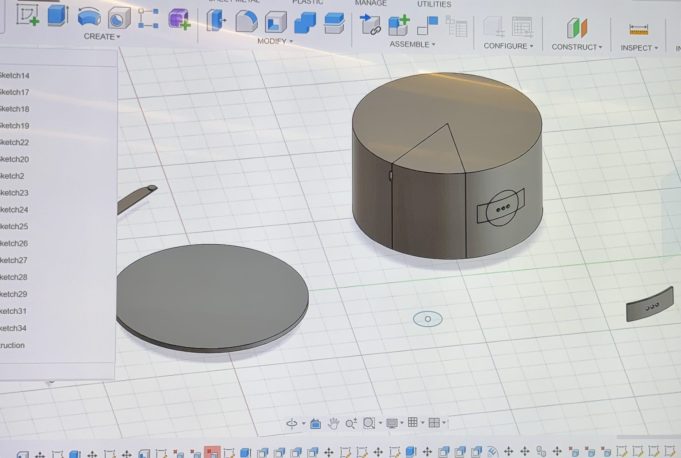Select the Offset Plane construct icon
681x458 pixels.
pyautogui.click(x=577, y=28)
